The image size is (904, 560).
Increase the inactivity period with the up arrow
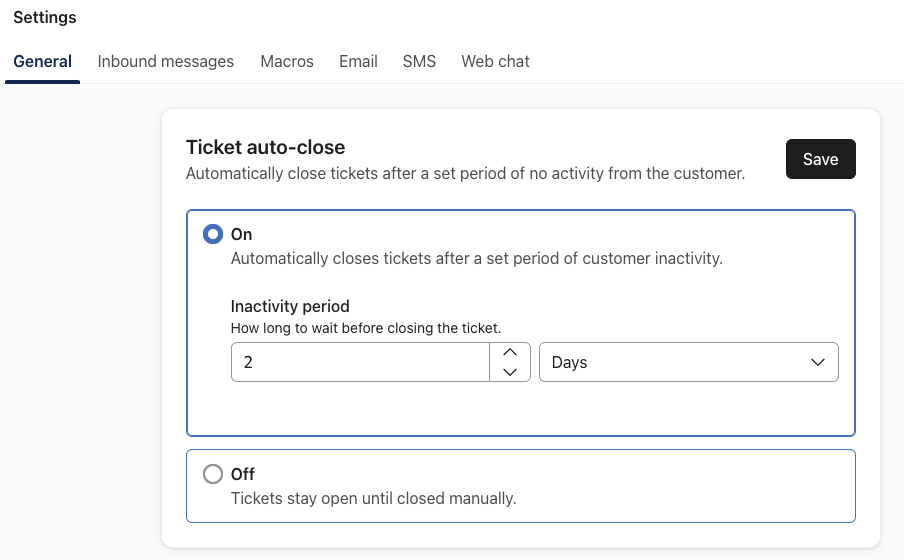(510, 352)
